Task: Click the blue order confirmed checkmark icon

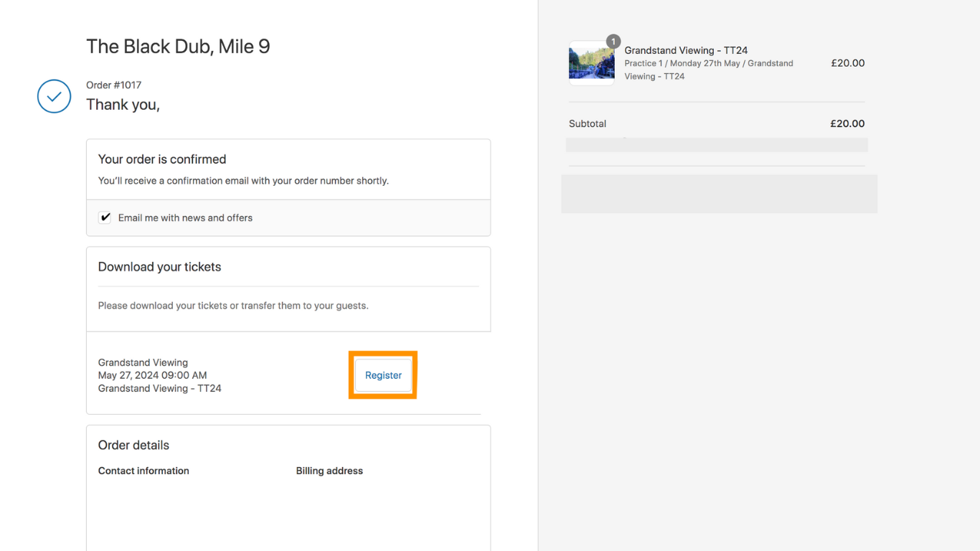Action: click(55, 96)
